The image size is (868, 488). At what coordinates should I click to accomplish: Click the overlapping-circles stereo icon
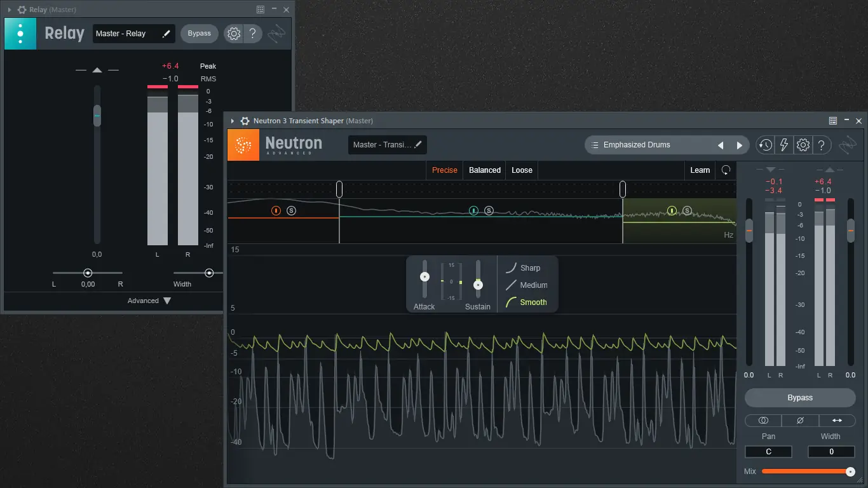coord(763,420)
